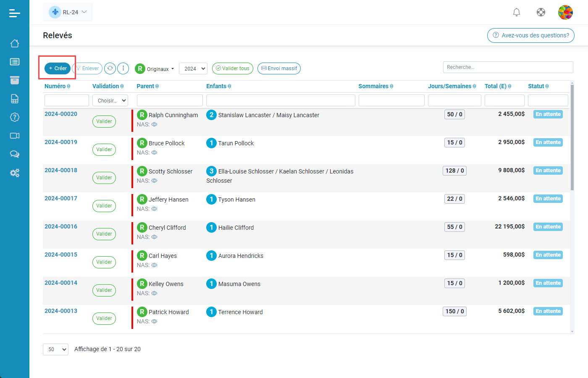Open relevé 2024-00018 link
Image resolution: width=588 pixels, height=378 pixels.
[61, 170]
